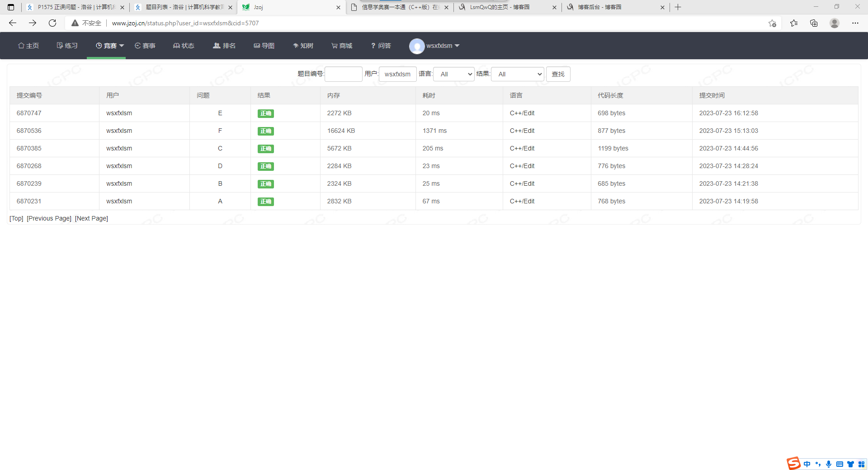The image size is (868, 470).
Task: Click the 查找 search button
Action: pos(558,74)
